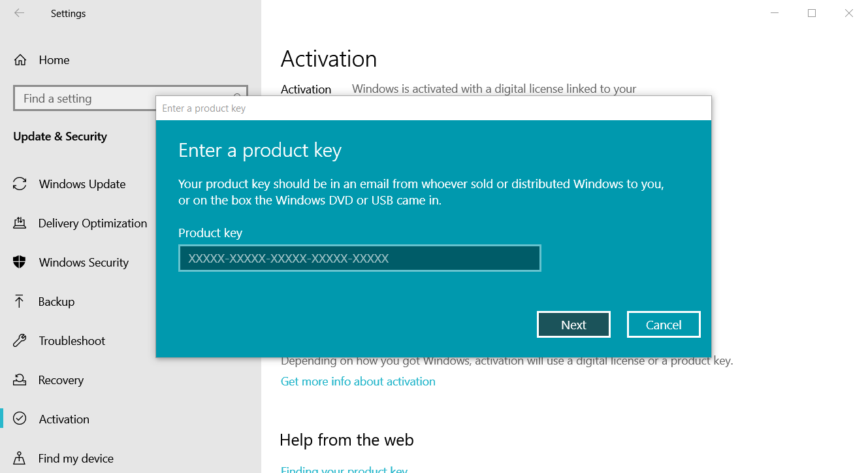Click the Enter a product key title bar

click(x=434, y=108)
